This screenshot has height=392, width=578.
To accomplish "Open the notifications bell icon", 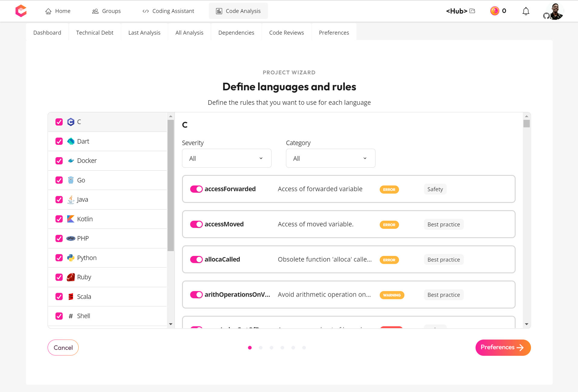I will click(x=526, y=11).
